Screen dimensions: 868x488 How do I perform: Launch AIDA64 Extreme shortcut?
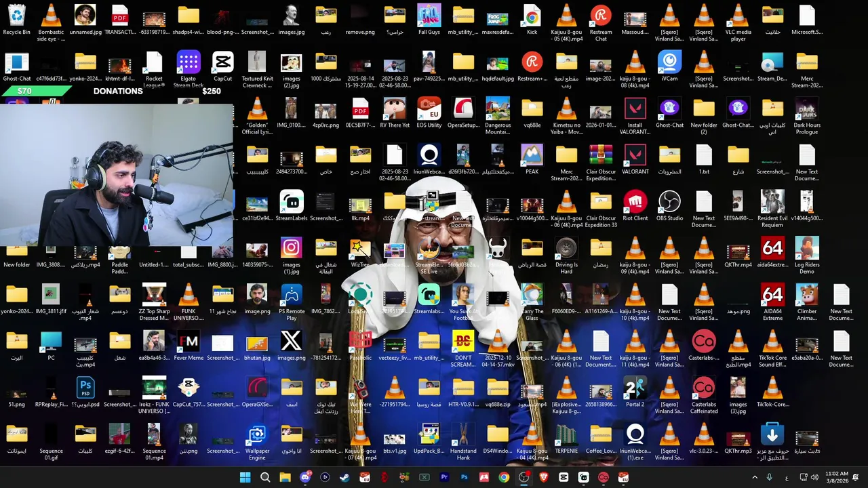[772, 303]
